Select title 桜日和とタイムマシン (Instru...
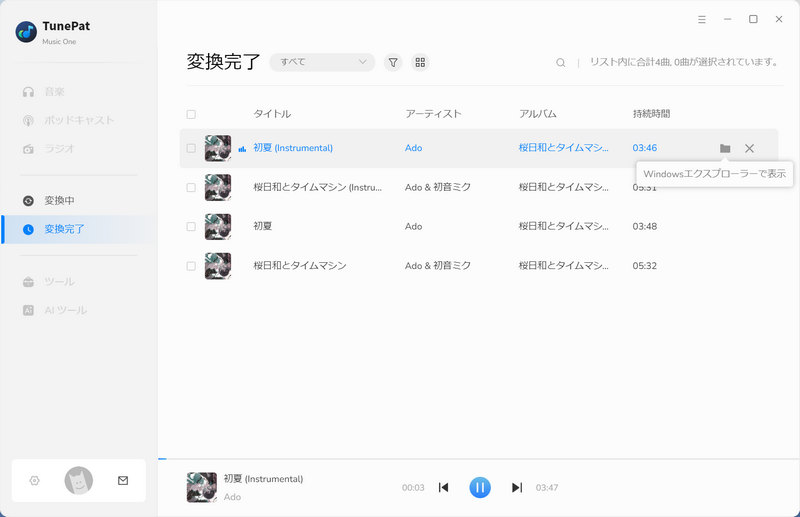 coord(317,187)
